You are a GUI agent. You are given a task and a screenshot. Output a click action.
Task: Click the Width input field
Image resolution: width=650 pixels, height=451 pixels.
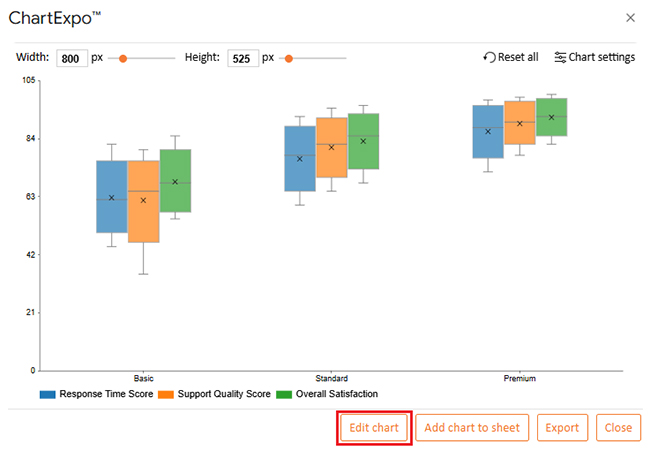click(71, 59)
